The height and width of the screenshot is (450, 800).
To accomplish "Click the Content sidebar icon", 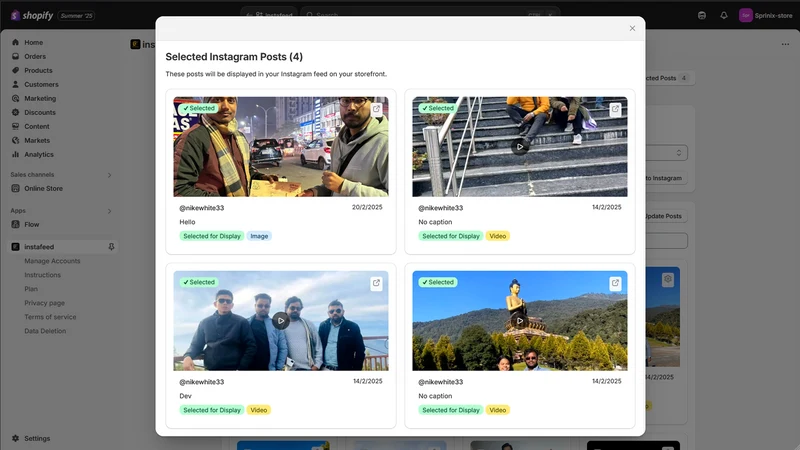I will [x=15, y=126].
